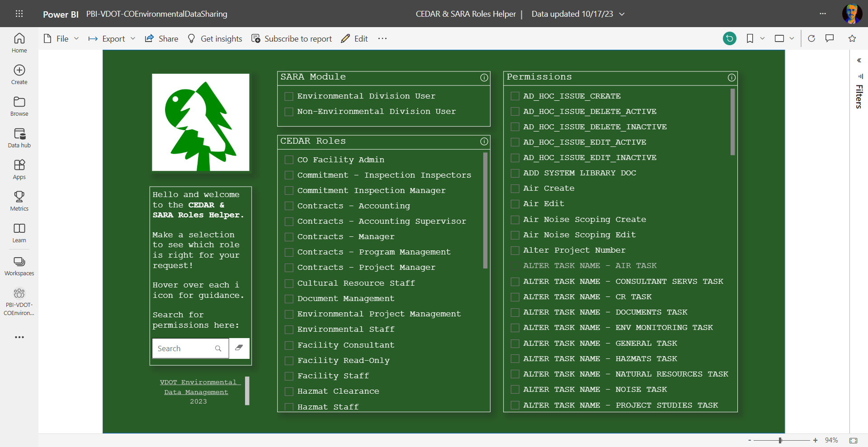The width and height of the screenshot is (868, 447).
Task: Check Environmental Division User checkbox
Action: [288, 96]
